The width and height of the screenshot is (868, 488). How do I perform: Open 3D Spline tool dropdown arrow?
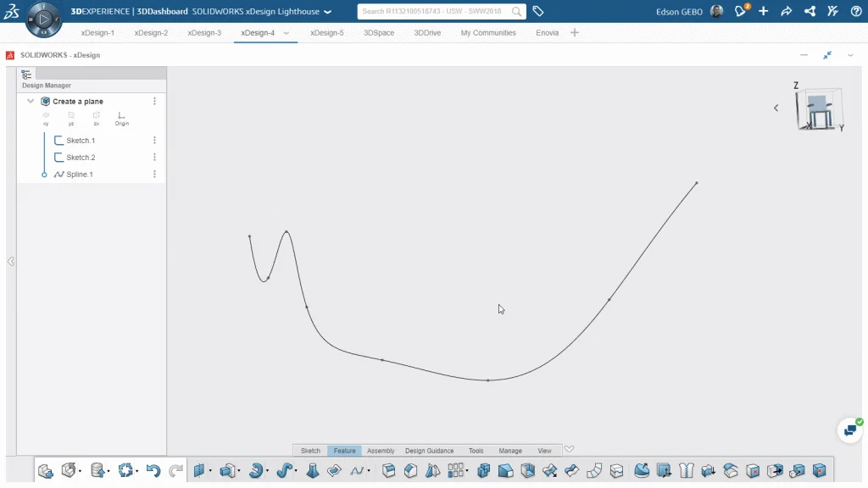click(369, 471)
